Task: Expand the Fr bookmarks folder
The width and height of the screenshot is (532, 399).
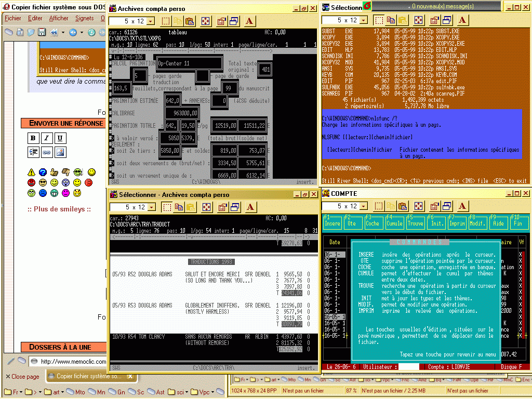Action: coord(13,392)
